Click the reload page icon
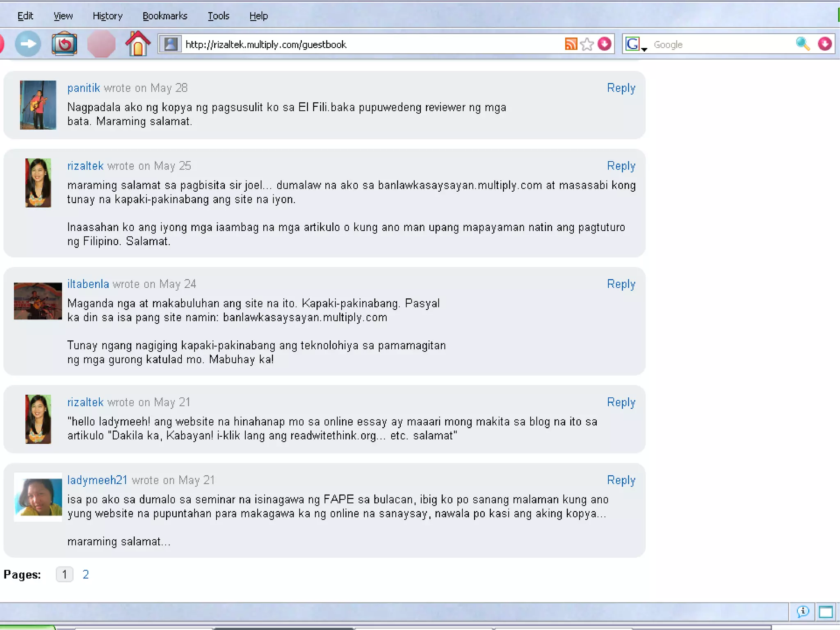The width and height of the screenshot is (840, 630). pos(64,44)
